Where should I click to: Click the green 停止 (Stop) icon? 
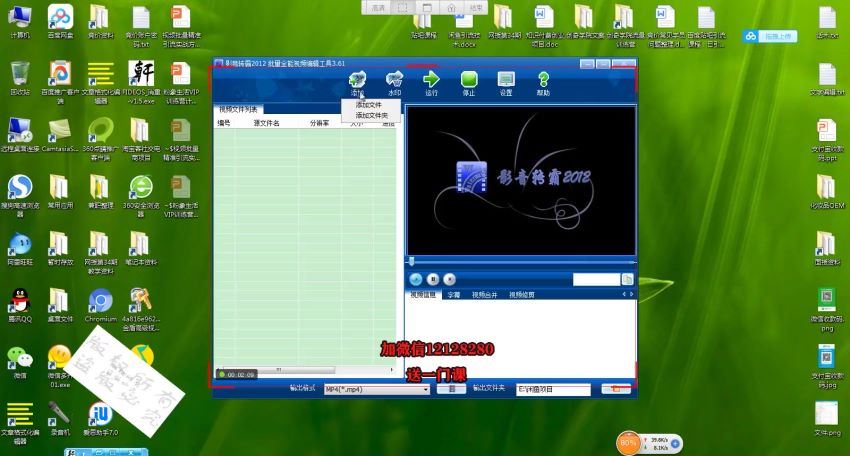tap(469, 83)
